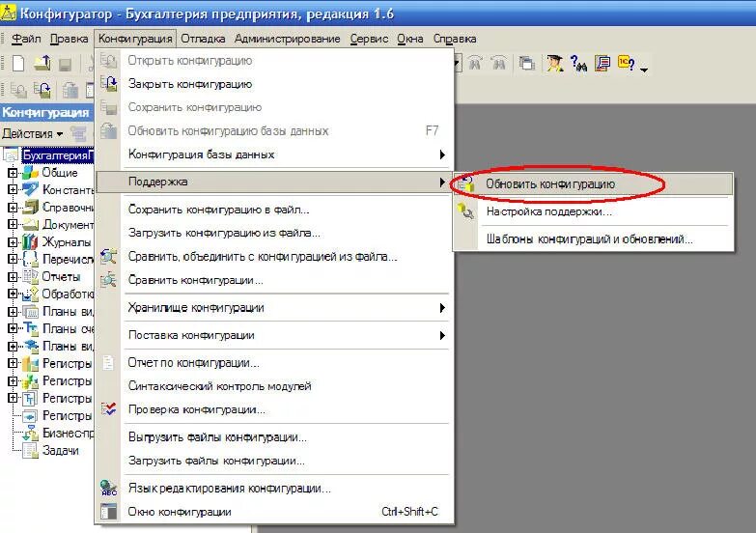This screenshot has height=533, width=756.
Task: Click the Настройка поддержки submenu icon
Action: [465, 211]
